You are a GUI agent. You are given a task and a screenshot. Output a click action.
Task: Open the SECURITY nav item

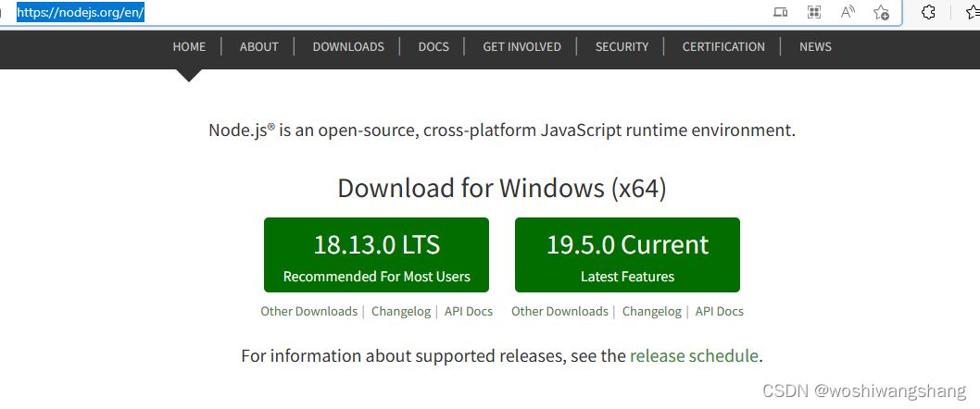point(622,47)
